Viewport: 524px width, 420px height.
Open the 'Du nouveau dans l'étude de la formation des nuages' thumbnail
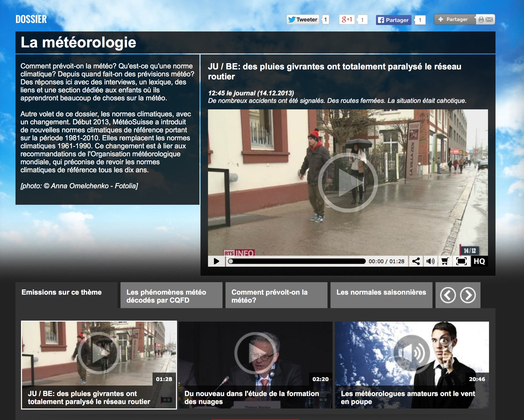coord(255,365)
